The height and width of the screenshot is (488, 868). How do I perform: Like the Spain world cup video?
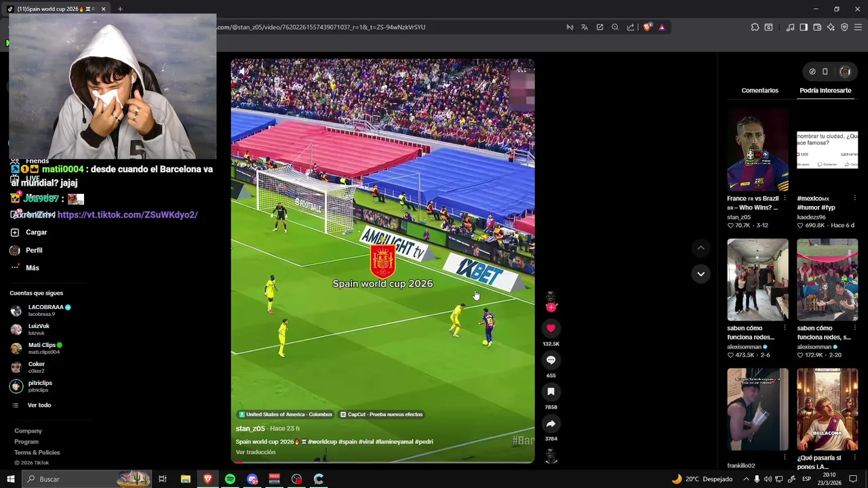(x=551, y=328)
